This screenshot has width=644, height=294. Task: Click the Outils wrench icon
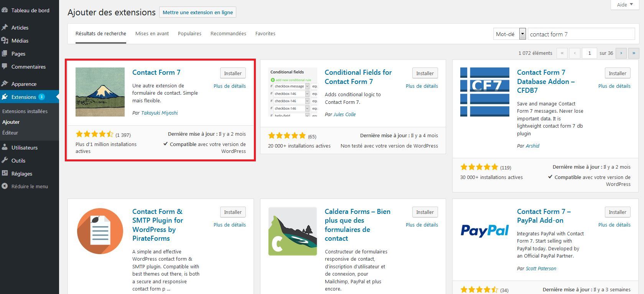pos(5,161)
